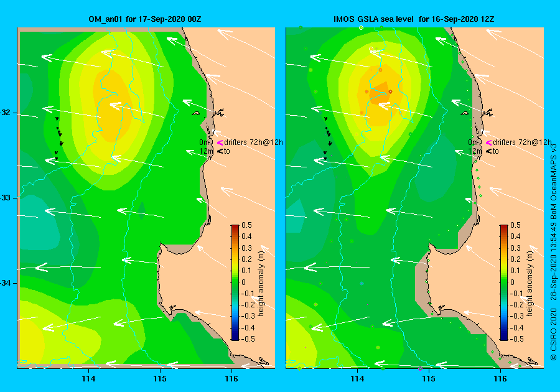Screen dimensions: 560x392
Task: Click the '116' longitude label under left map
Action: pos(231,379)
